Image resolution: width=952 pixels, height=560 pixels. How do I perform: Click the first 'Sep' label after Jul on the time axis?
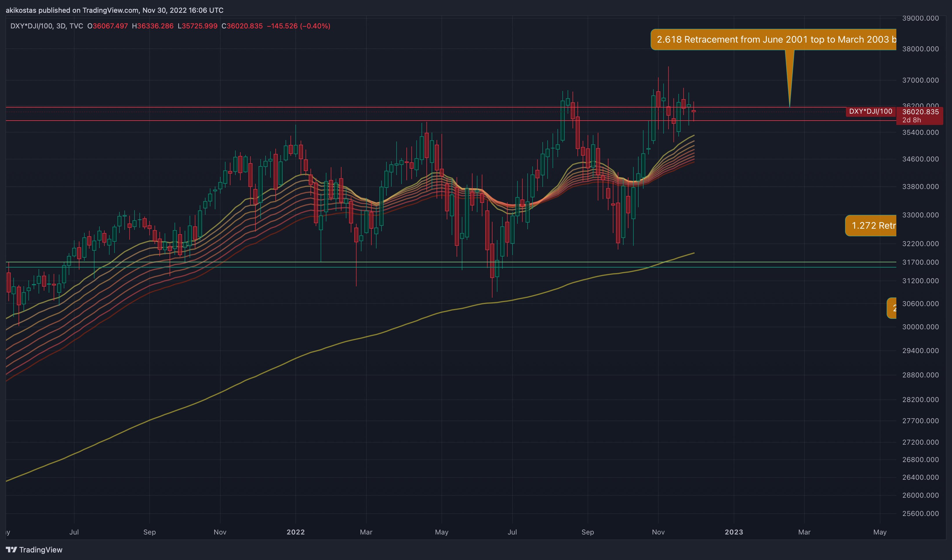150,532
